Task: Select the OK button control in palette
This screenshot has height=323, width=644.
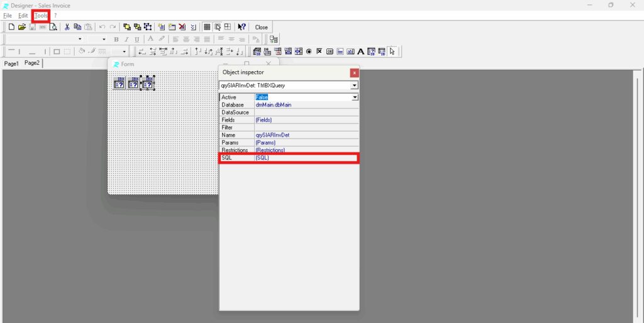Action: [330, 52]
